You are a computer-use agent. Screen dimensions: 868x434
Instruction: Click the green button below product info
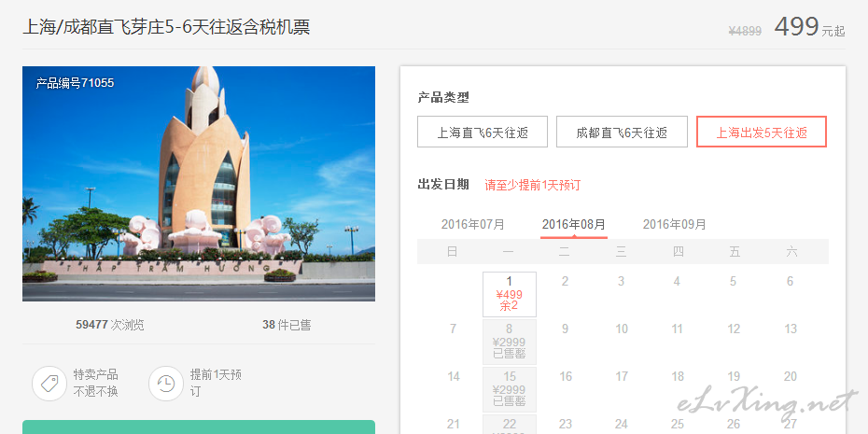pyautogui.click(x=199, y=427)
